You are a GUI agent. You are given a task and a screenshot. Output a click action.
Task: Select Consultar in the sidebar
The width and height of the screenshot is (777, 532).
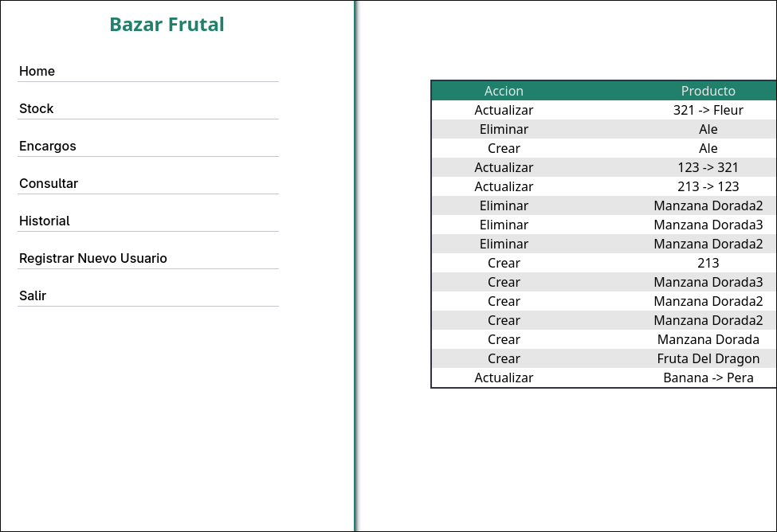49,184
